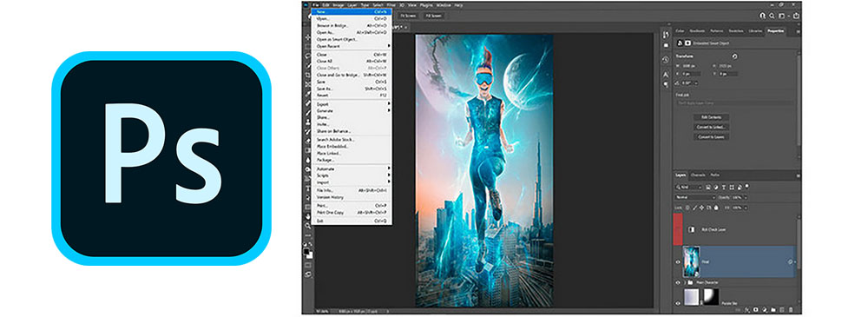The image size is (868, 317).
Task: Choose Save As... from the File menu
Action: point(352,89)
